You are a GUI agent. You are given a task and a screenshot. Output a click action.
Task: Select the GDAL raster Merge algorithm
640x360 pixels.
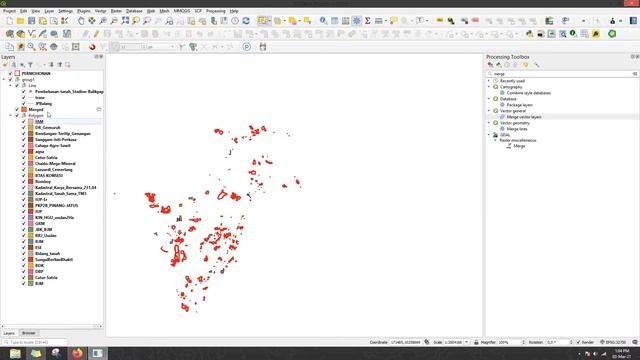(x=519, y=146)
